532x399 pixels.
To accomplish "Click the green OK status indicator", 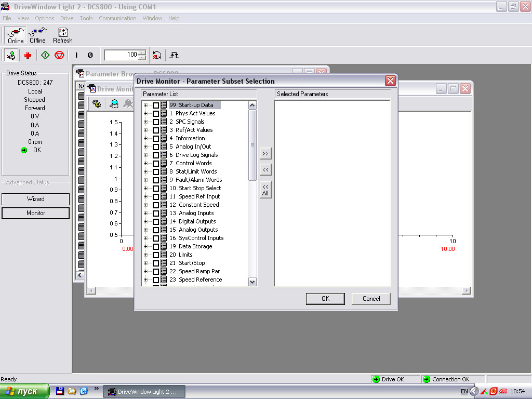I will (x=24, y=150).
